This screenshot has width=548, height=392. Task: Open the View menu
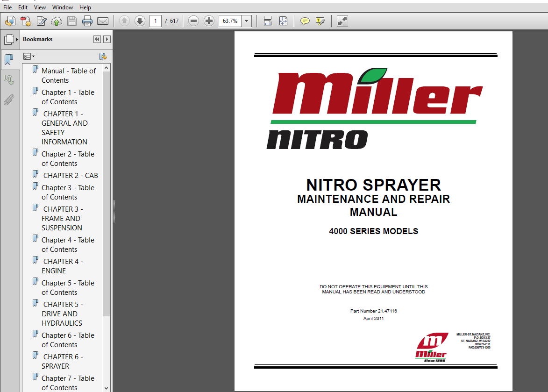[40, 7]
